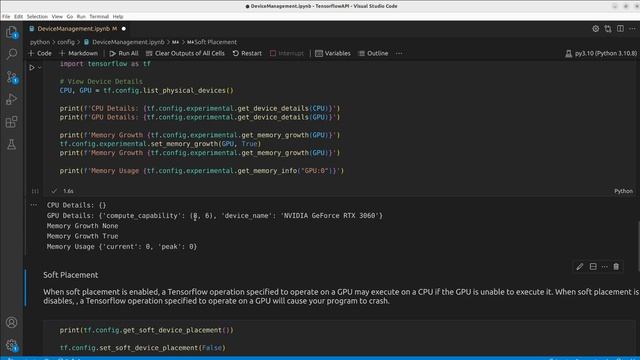Close the DeviceManagement.ipynb tab via dot indicator

pyautogui.click(x=124, y=29)
